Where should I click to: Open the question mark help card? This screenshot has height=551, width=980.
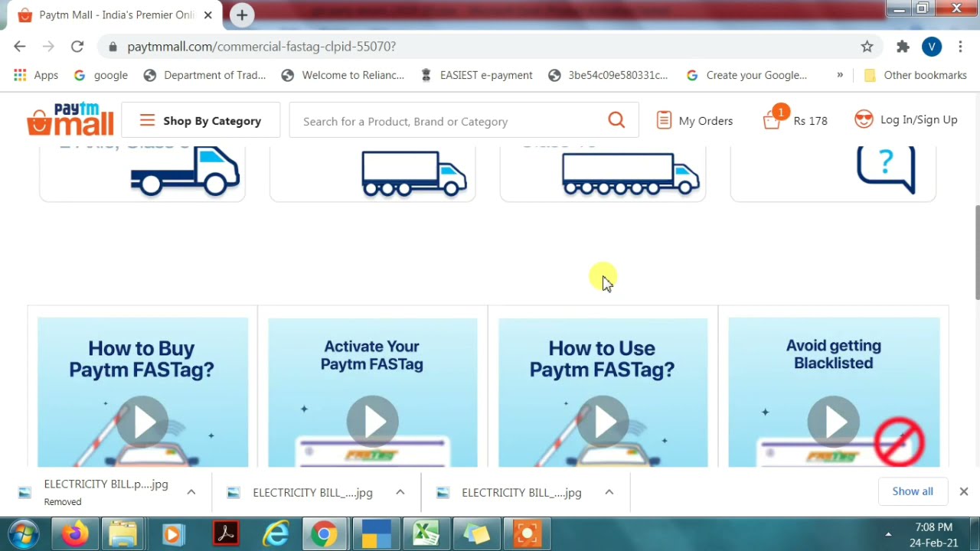point(833,173)
